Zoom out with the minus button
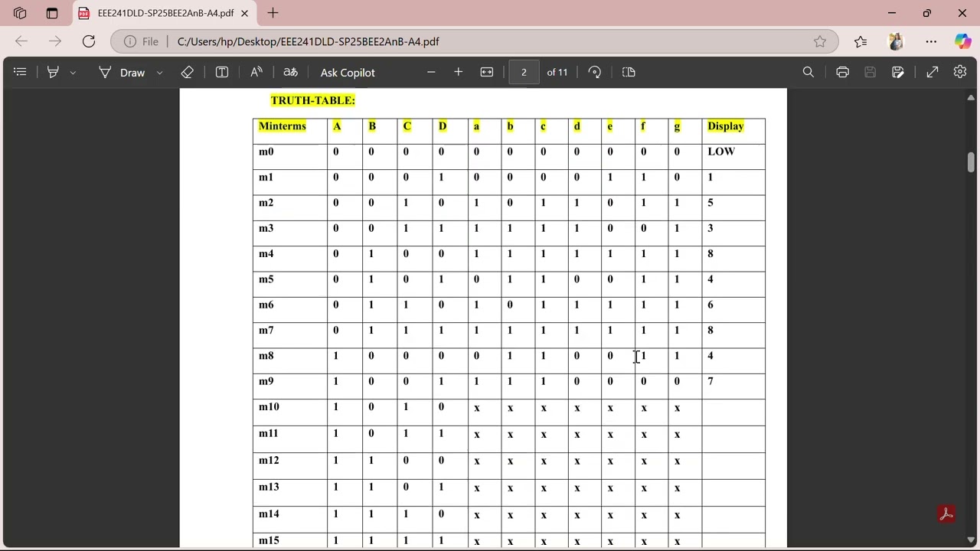Viewport: 980px width, 551px height. pyautogui.click(x=431, y=72)
